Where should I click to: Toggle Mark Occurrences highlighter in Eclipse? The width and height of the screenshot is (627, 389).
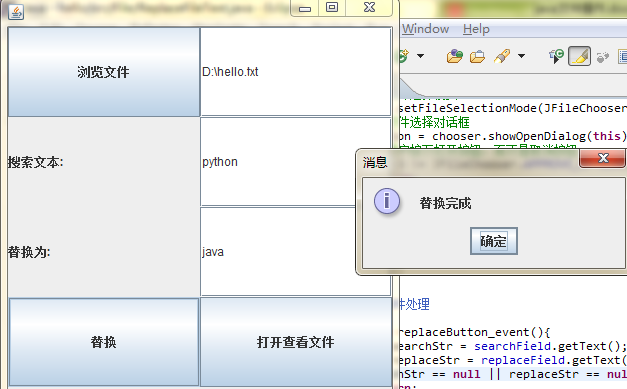tap(579, 56)
